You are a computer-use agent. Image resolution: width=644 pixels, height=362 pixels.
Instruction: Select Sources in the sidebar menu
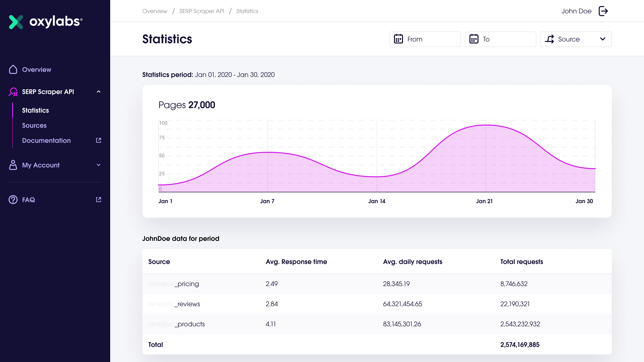(x=34, y=125)
